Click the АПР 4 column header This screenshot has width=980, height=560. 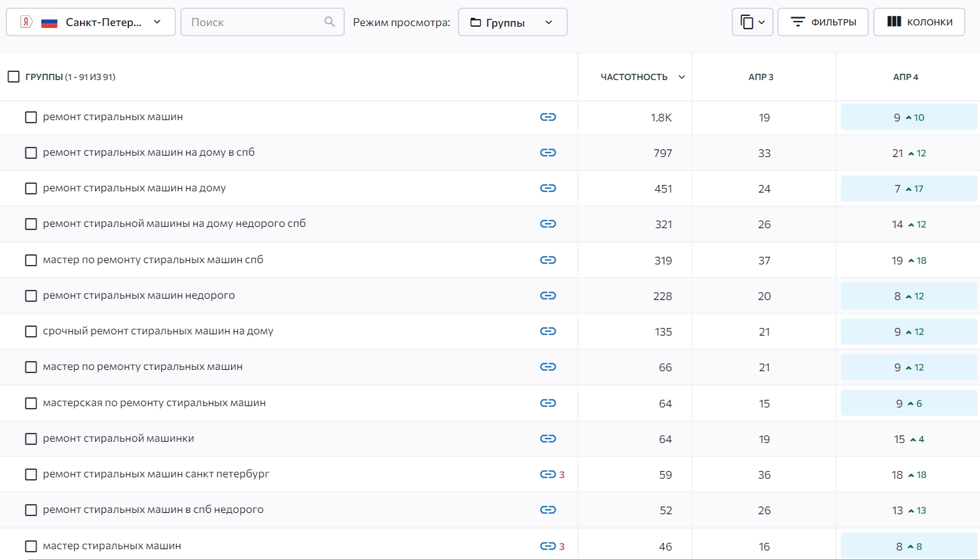pos(905,77)
